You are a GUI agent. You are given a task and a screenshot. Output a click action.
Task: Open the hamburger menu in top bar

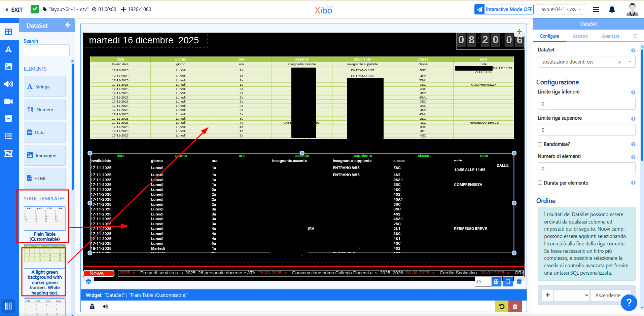click(x=596, y=9)
